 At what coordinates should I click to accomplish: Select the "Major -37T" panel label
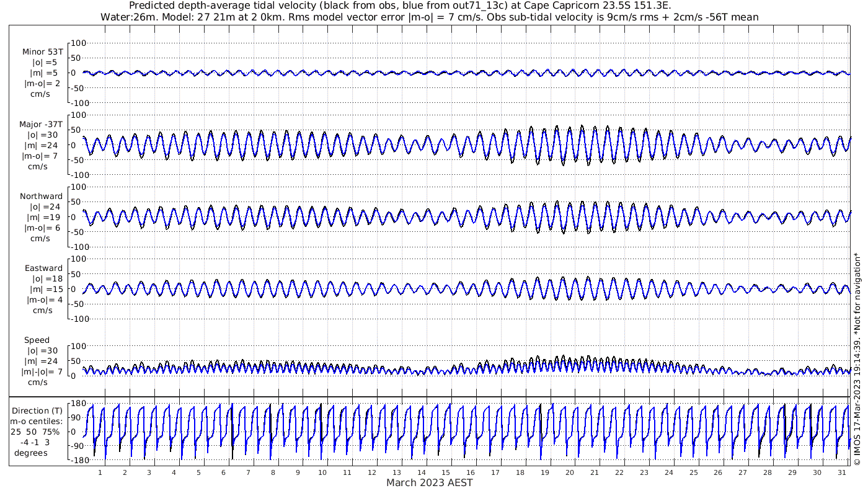40,125
